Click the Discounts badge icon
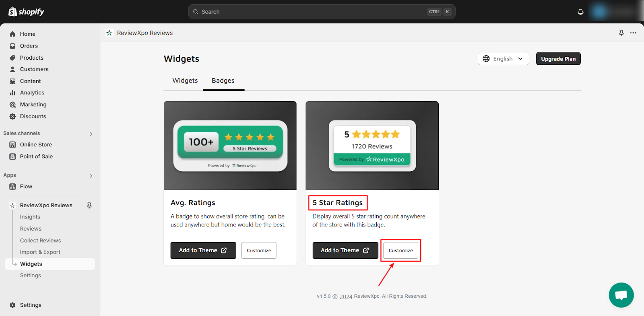 (12, 116)
